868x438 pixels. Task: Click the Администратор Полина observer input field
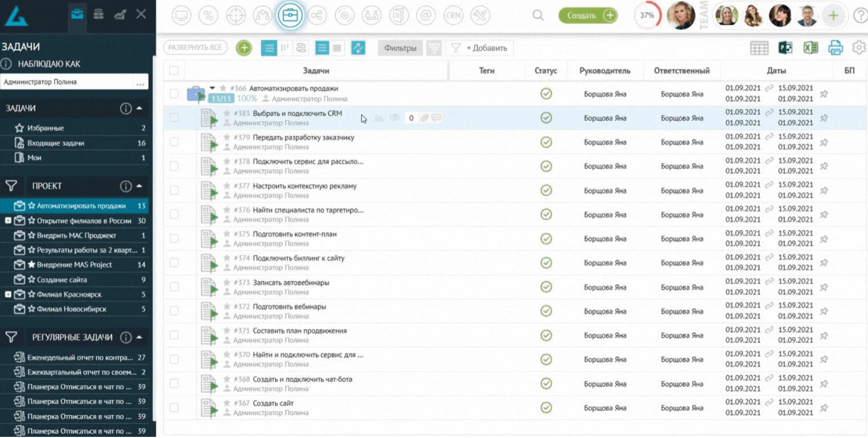(x=67, y=82)
